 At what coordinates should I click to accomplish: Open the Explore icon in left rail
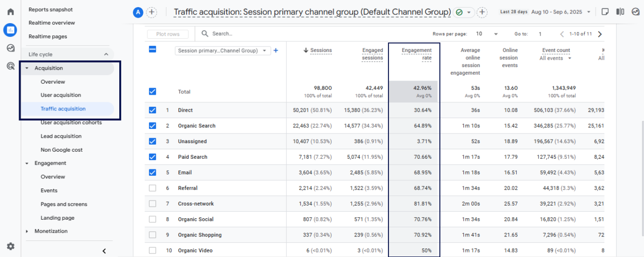click(10, 48)
